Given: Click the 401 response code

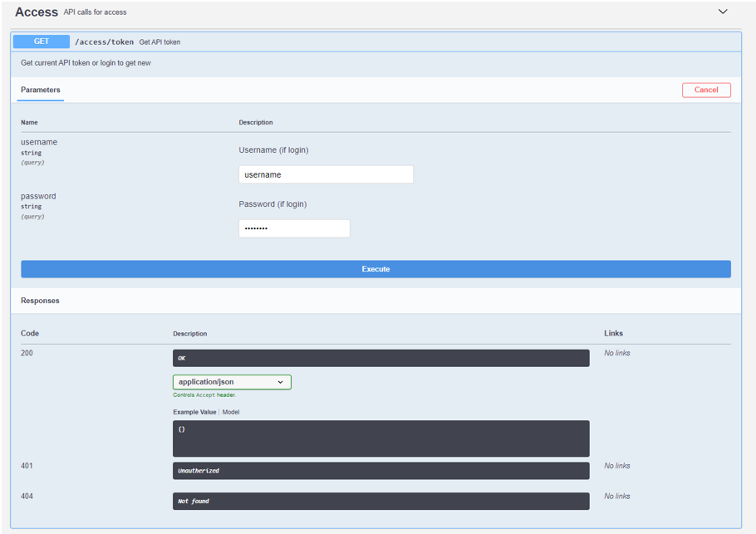Looking at the screenshot, I should (x=27, y=466).
